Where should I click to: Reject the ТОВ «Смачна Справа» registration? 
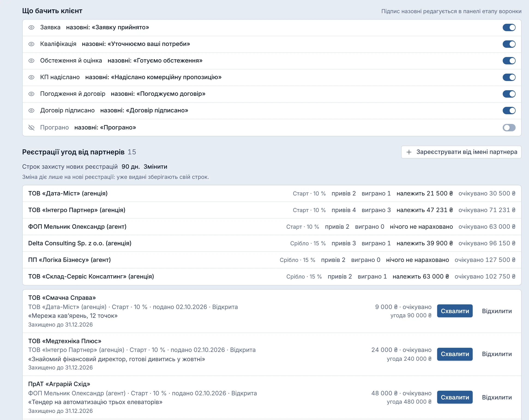497,311
